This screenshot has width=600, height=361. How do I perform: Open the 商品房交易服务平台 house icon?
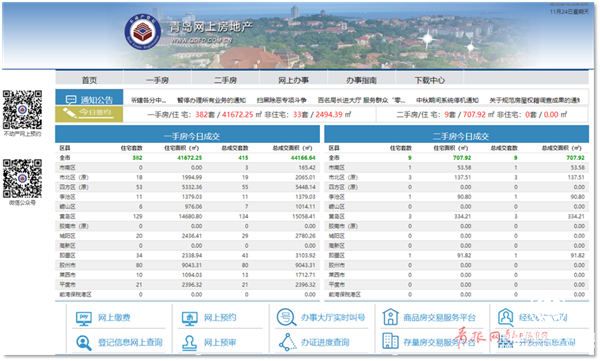pyautogui.click(x=390, y=317)
